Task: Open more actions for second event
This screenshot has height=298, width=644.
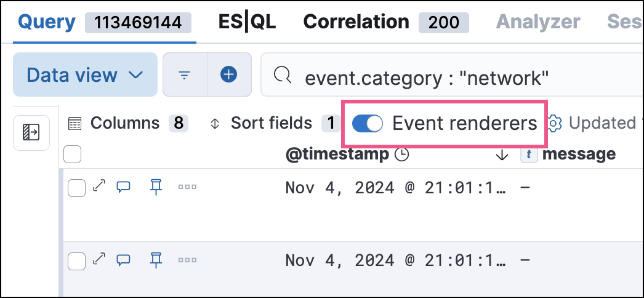Action: [x=187, y=260]
